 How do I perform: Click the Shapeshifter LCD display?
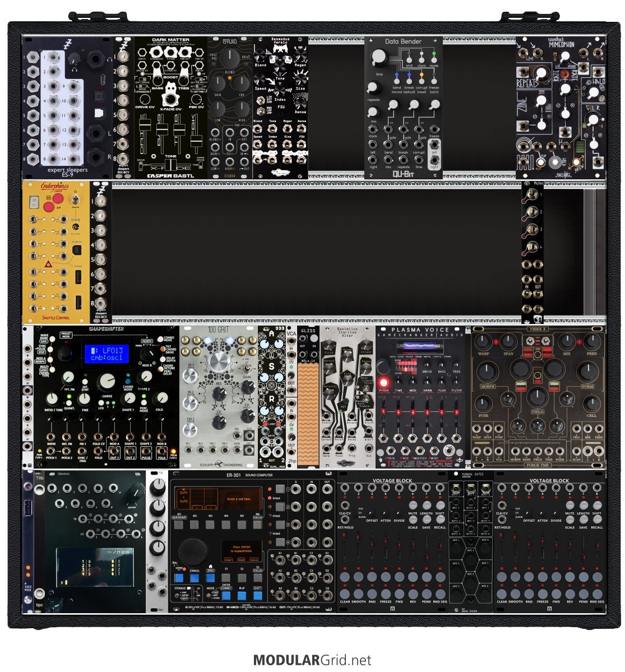tap(107, 354)
